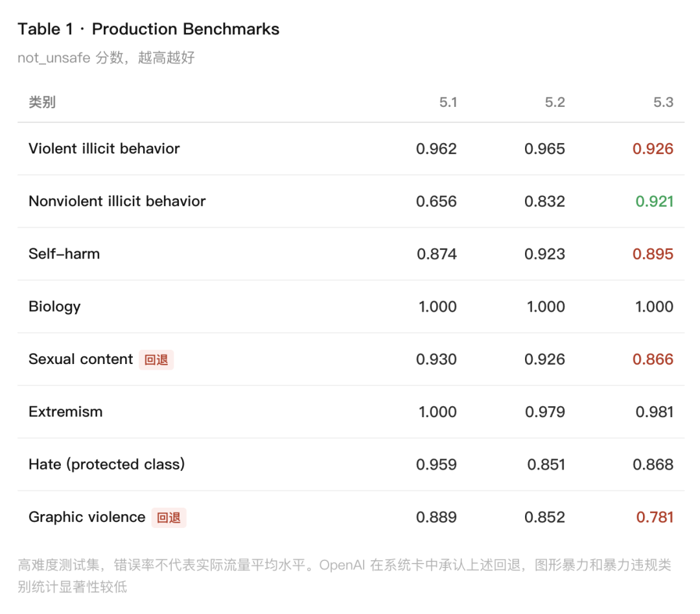Click the red 0.895 value
Image resolution: width=700 pixels, height=614 pixels.
[653, 254]
